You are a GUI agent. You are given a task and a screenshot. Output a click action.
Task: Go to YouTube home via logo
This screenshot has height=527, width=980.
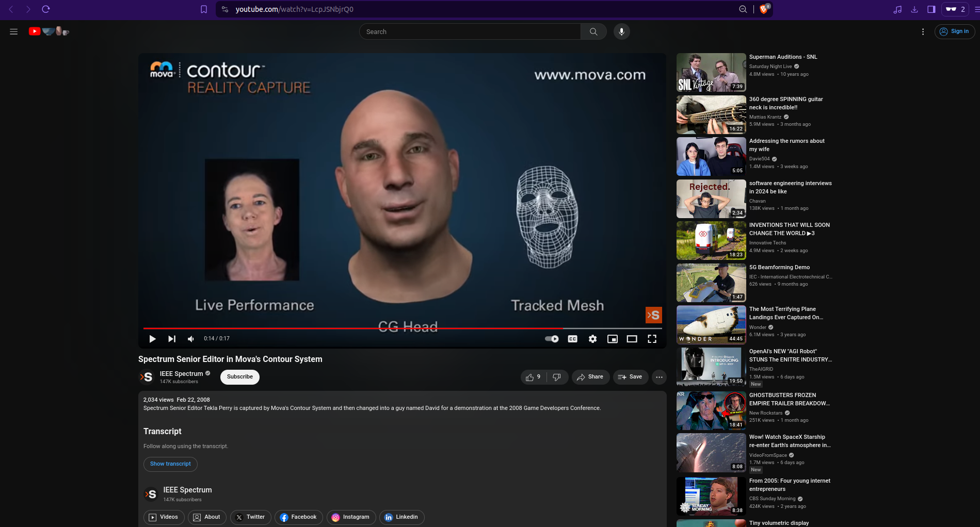click(49, 31)
